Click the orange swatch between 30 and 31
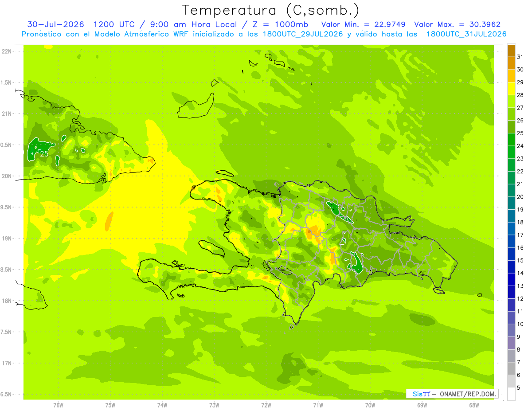 511,63
